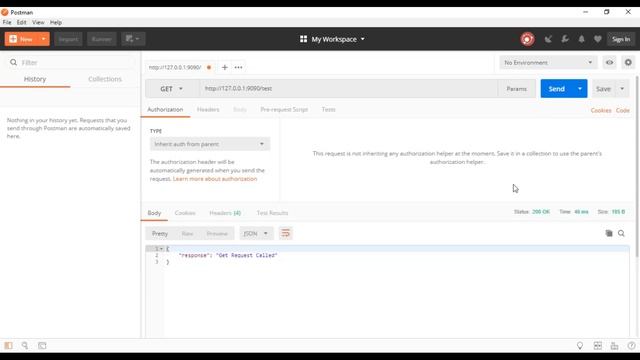
Task: Copy response body to clipboard
Action: tap(609, 233)
